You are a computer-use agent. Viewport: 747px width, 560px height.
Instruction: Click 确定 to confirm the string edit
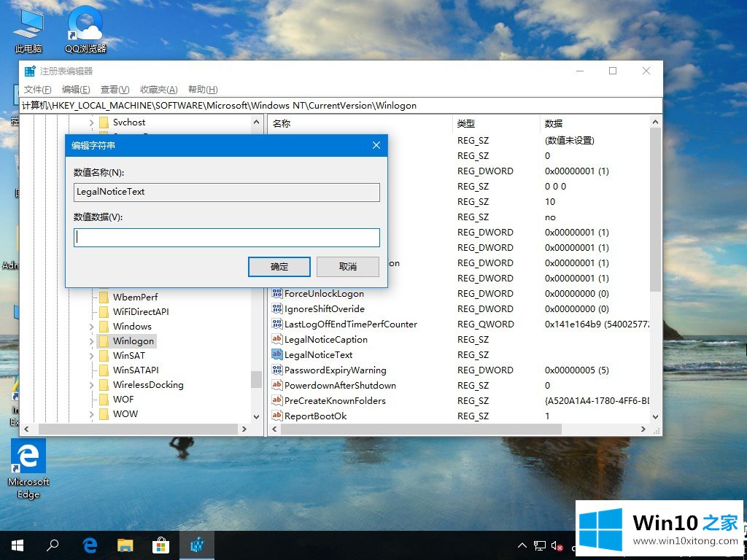point(279,267)
